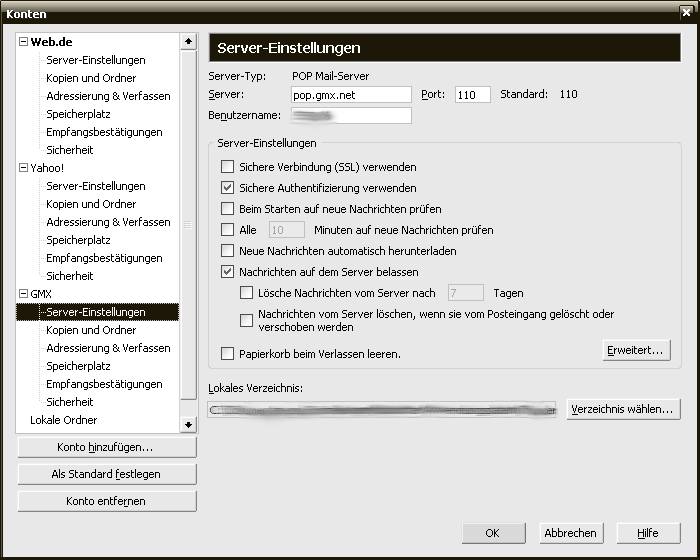Click Konto hinzufügen... button
Screen dimensions: 700x560
click(x=107, y=447)
